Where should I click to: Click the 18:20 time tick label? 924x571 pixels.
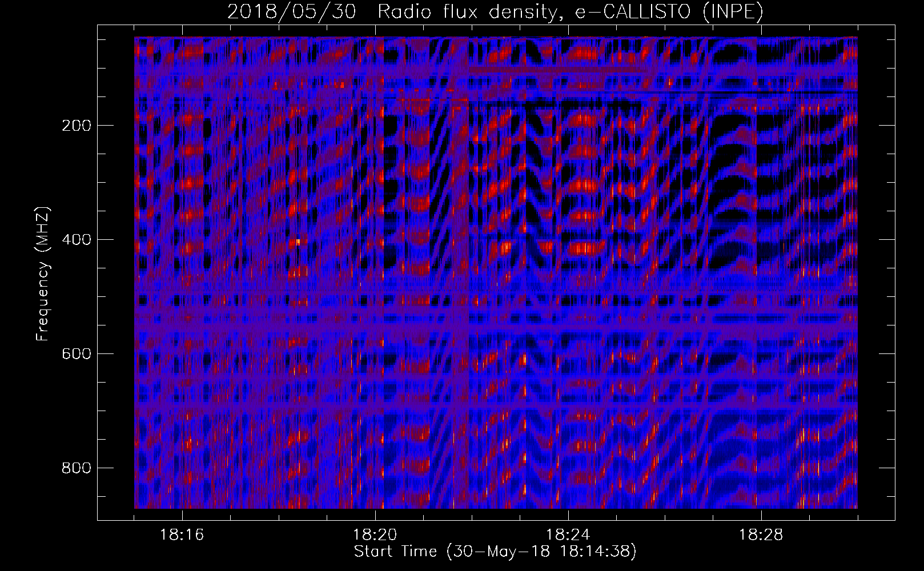[x=375, y=535]
